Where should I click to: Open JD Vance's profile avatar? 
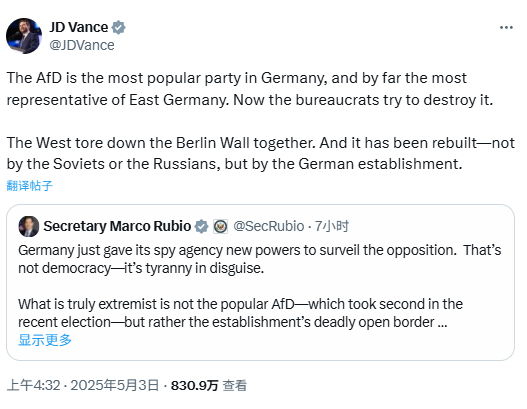pos(24,36)
